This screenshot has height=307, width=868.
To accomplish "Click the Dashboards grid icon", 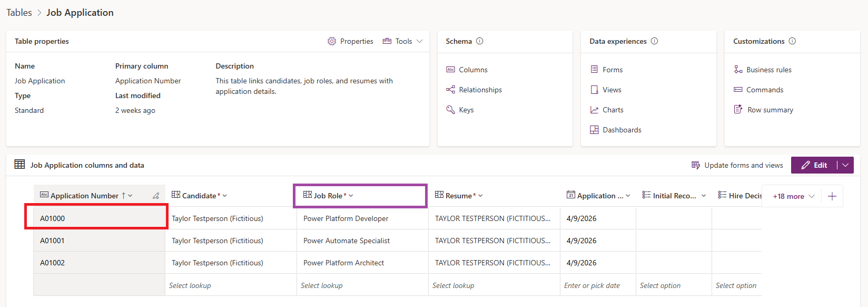I will tap(594, 130).
